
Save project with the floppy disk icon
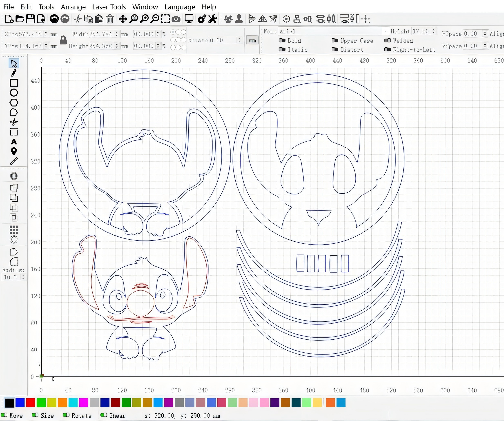coord(30,19)
